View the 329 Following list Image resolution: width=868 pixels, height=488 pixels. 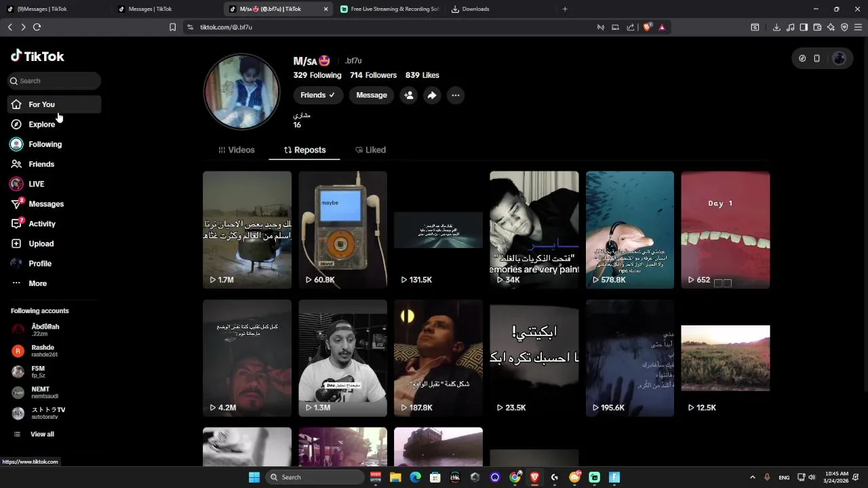pyautogui.click(x=317, y=75)
